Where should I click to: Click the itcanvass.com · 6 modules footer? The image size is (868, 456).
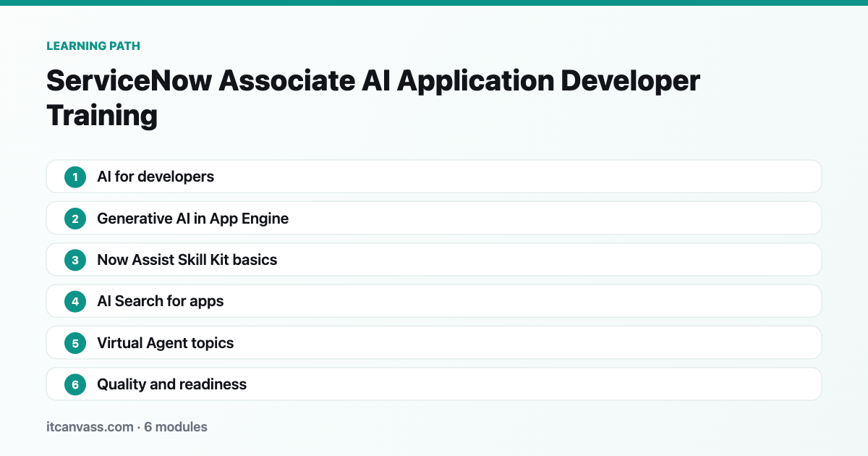(x=127, y=427)
